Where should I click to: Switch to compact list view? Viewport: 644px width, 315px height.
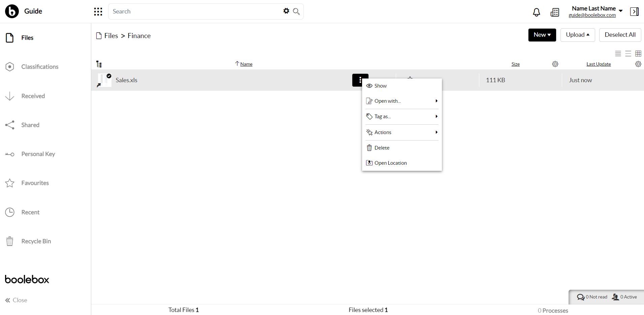(618, 54)
